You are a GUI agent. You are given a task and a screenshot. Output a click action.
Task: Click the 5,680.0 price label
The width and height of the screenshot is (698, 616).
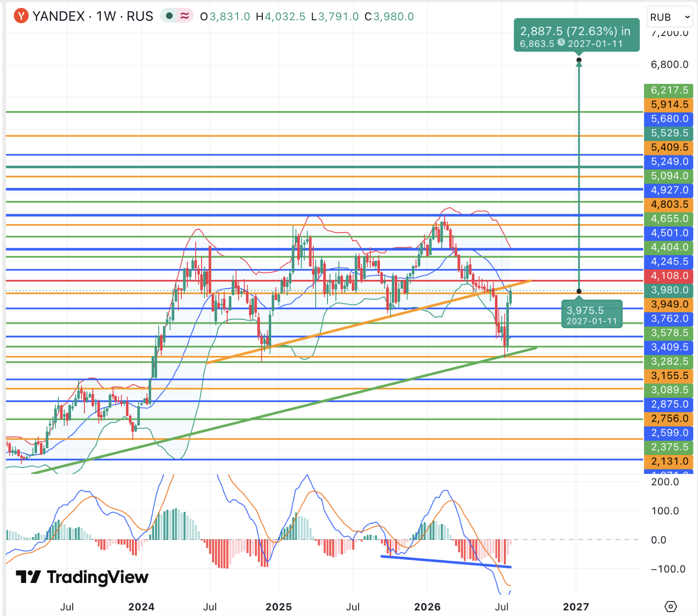[x=669, y=119]
